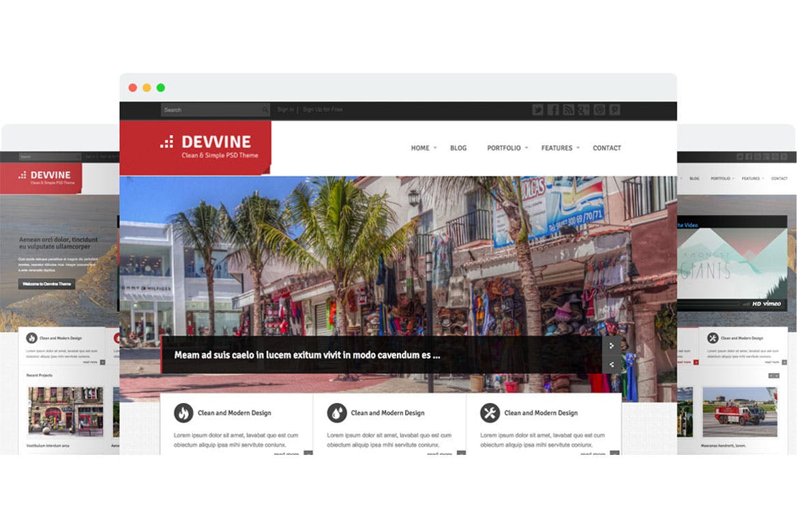
Task: Click 'Aenean orci dolor, tincidunt' heading in left window
Action: pos(58,239)
